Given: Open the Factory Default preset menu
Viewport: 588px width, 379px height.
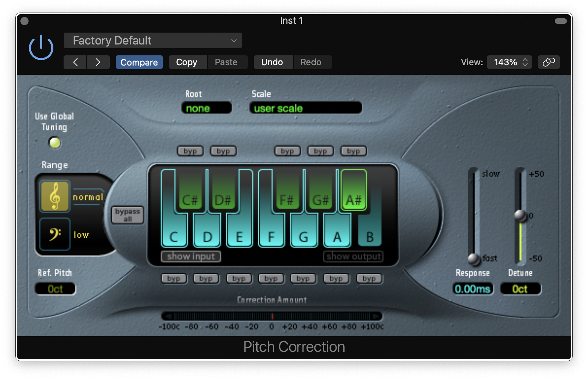Looking at the screenshot, I should point(152,40).
